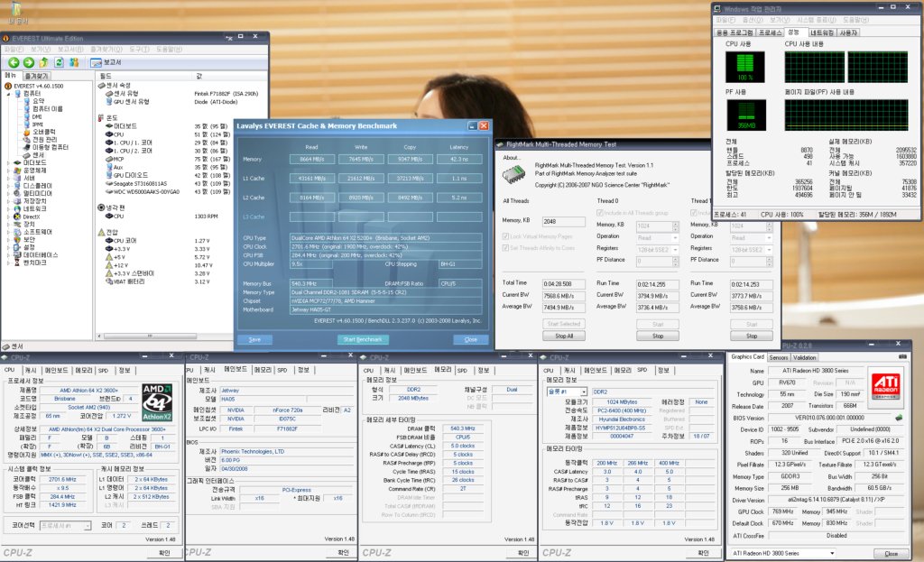The width and height of the screenshot is (924, 562).
Task: Toggle Lock Virtual Memory Pages checkbox
Action: 505,236
